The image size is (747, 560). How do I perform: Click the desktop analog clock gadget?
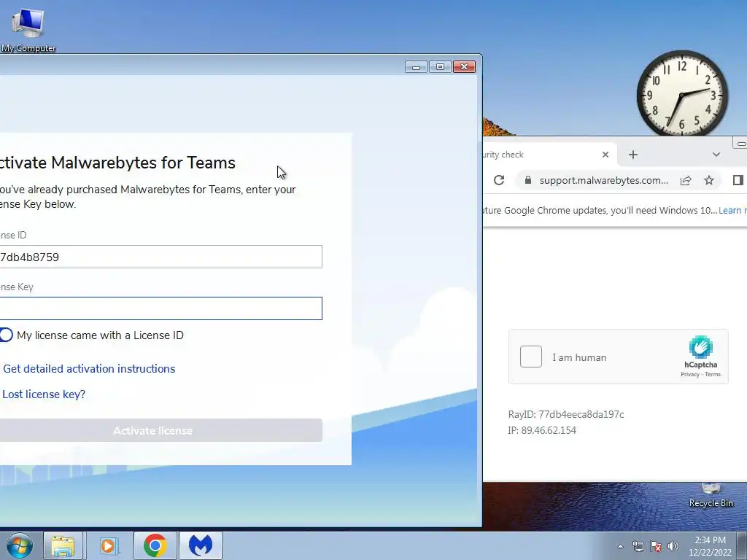(x=682, y=94)
